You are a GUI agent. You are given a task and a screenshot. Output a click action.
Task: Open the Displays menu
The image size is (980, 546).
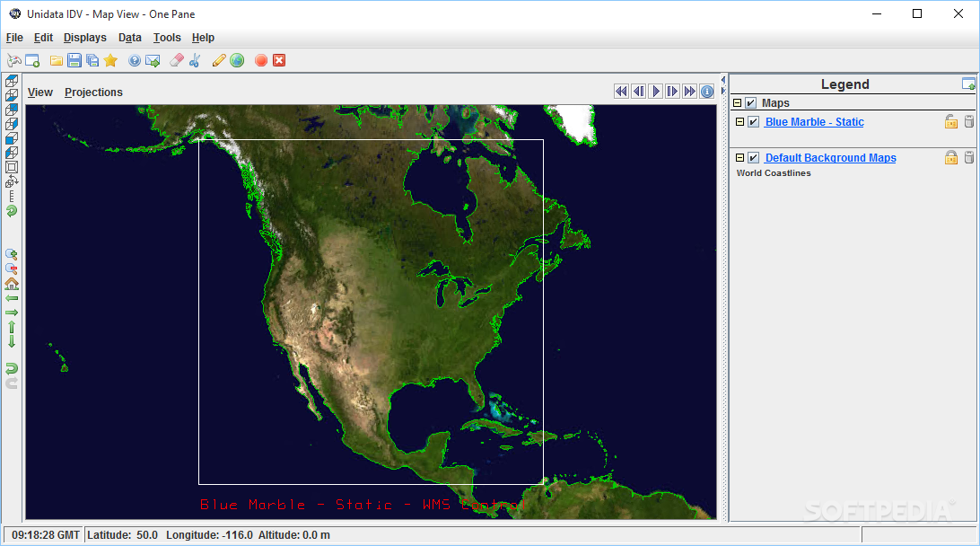click(x=85, y=38)
